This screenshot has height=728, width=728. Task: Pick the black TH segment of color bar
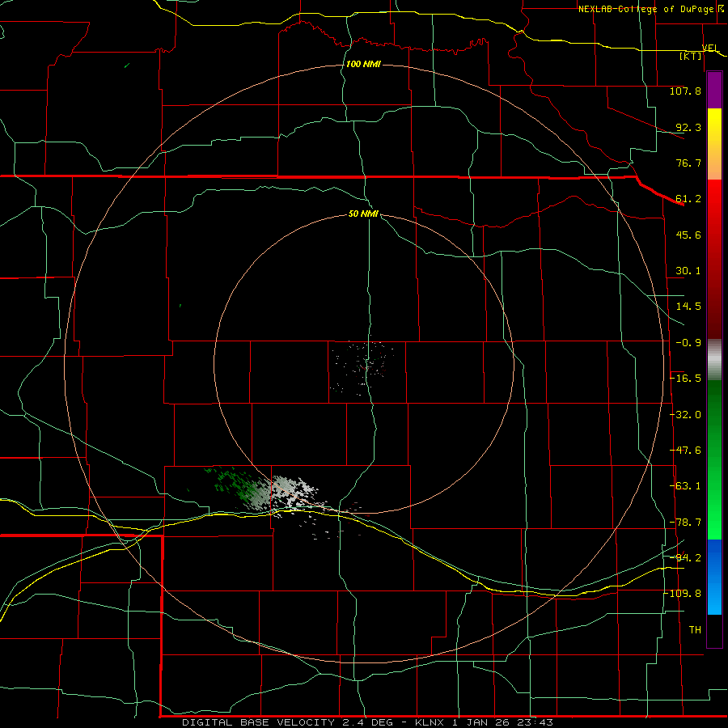(x=714, y=631)
